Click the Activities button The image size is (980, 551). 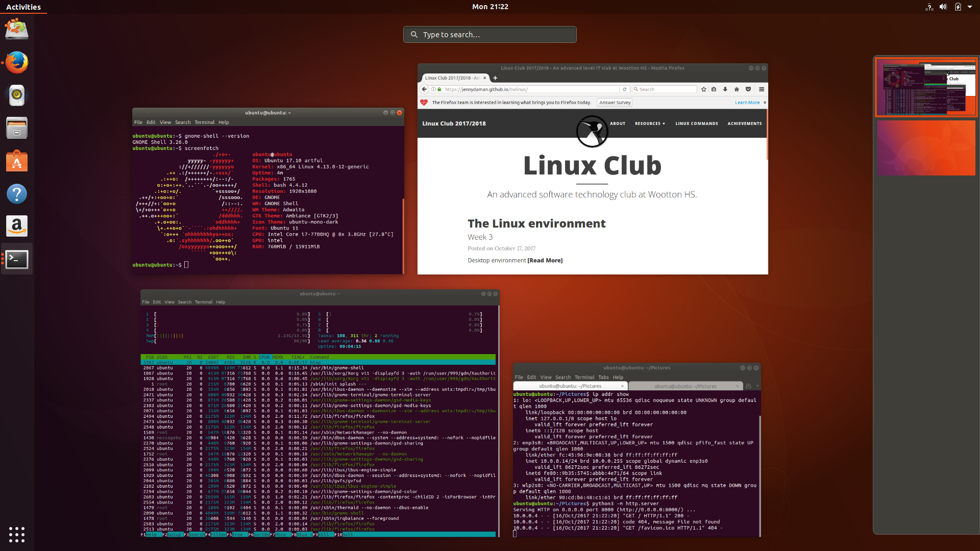(23, 7)
